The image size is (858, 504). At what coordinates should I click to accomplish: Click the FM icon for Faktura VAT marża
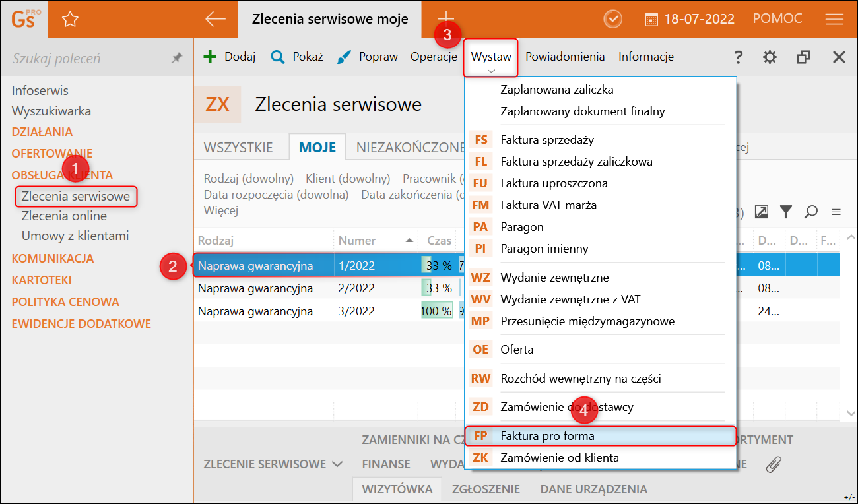click(480, 205)
